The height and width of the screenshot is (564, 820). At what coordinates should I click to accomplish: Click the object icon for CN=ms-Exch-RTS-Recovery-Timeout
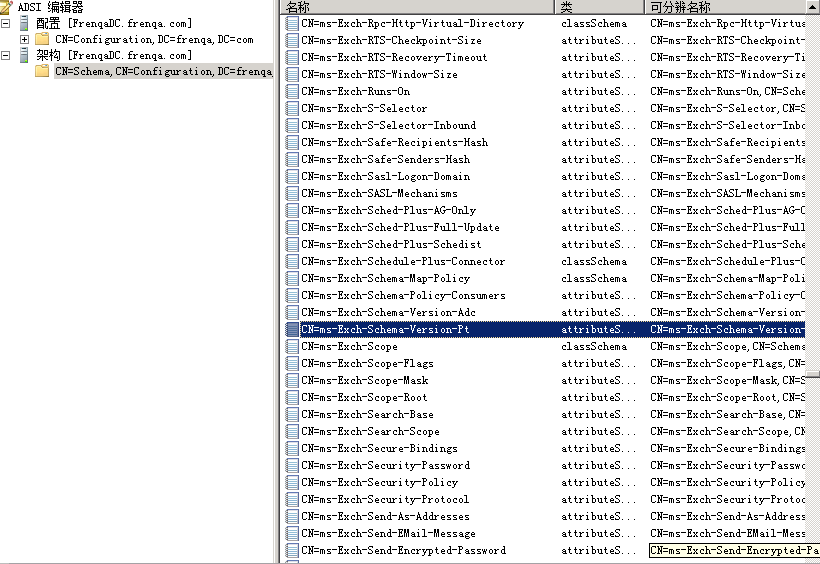pyautogui.click(x=292, y=58)
